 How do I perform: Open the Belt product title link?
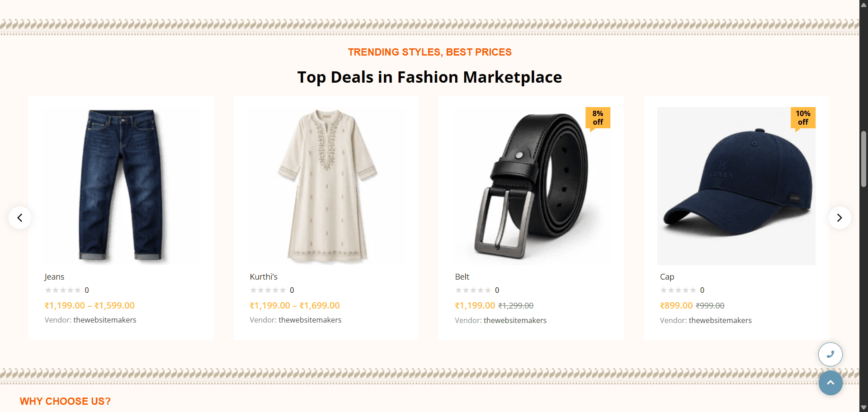pos(462,277)
